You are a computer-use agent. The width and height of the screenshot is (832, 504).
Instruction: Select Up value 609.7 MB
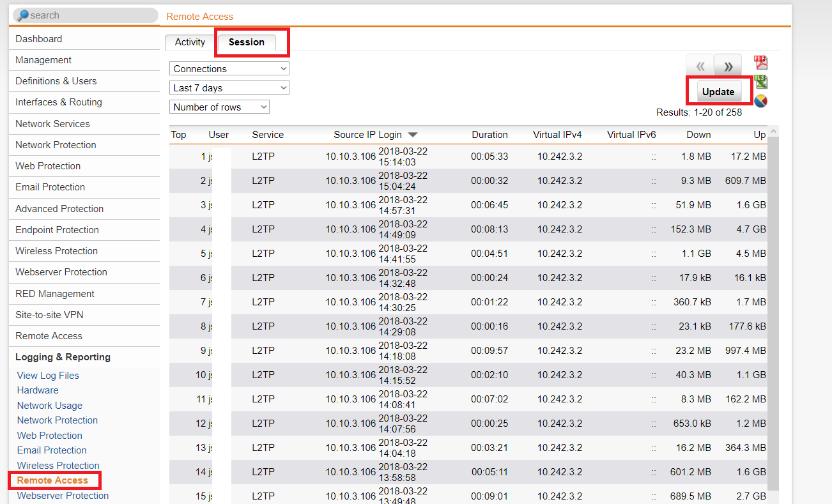[x=746, y=181]
